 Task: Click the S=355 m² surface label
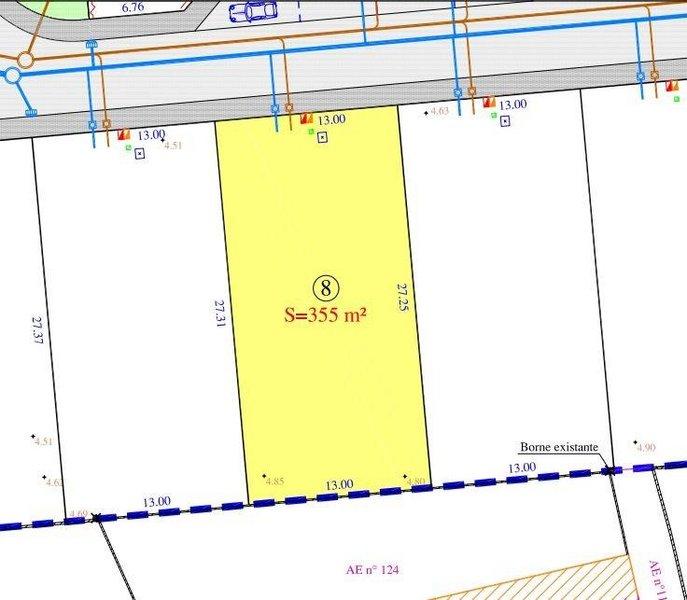click(x=325, y=314)
